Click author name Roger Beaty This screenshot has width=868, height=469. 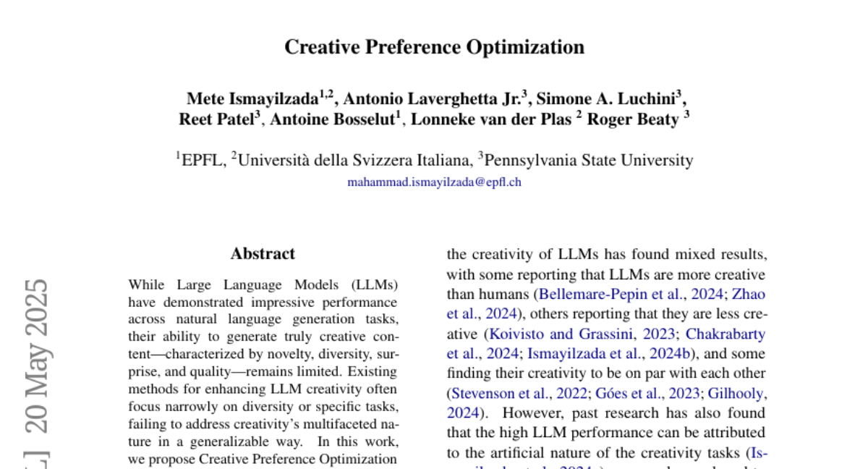coord(632,119)
